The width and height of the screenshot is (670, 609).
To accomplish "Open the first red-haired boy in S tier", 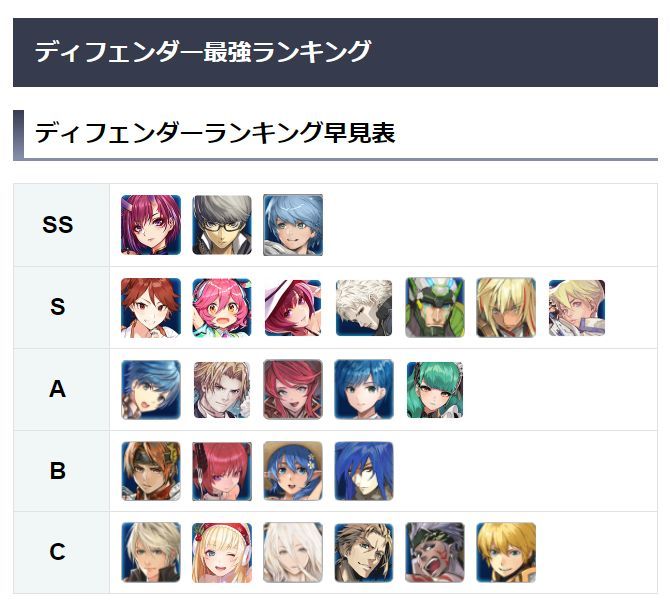I will point(151,307).
